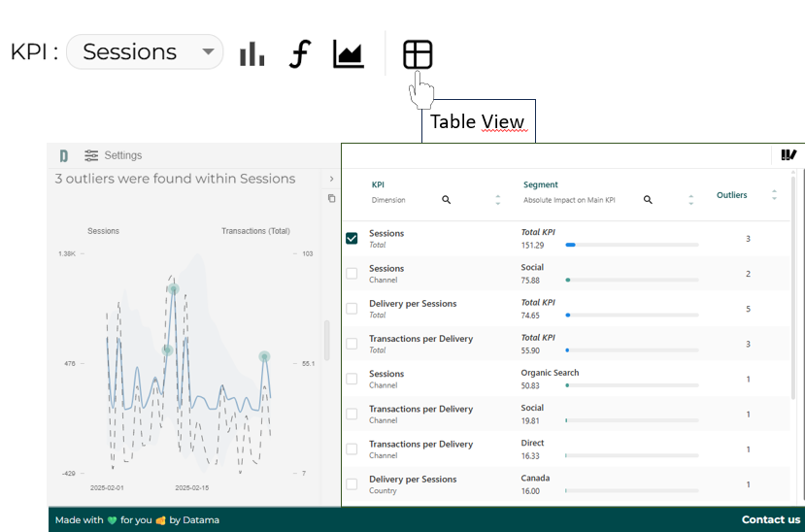Check Delivery per Sessions Canada checkbox

point(352,483)
